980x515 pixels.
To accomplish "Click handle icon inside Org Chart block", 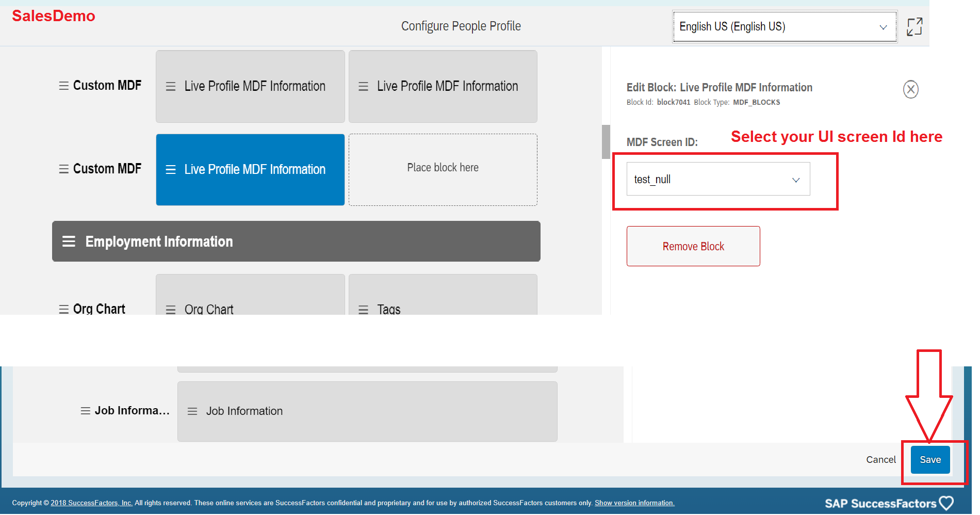I will (x=171, y=310).
